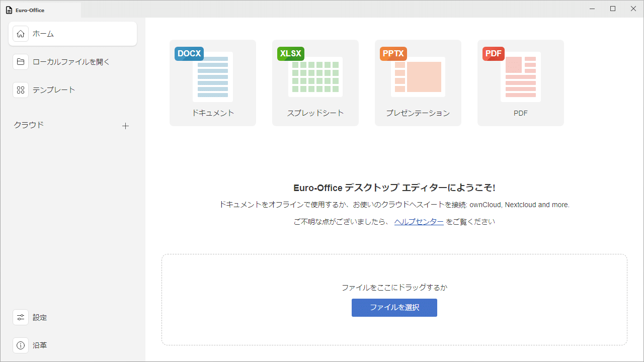Click the ファイルをここにドラッグするか text

coord(394,288)
